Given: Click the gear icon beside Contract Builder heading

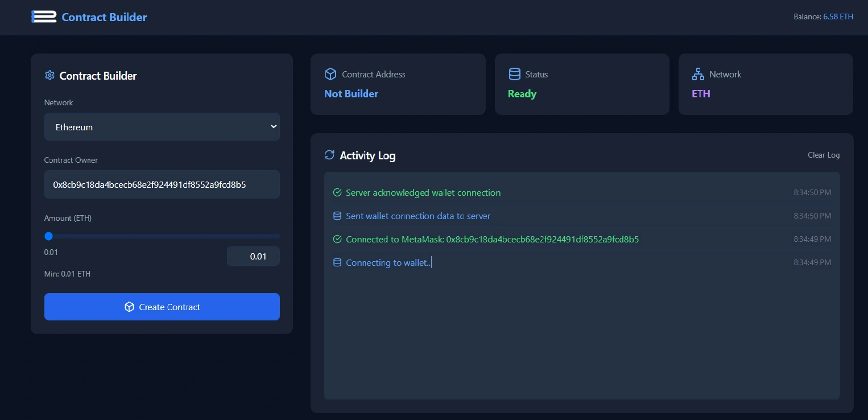Looking at the screenshot, I should [x=49, y=75].
